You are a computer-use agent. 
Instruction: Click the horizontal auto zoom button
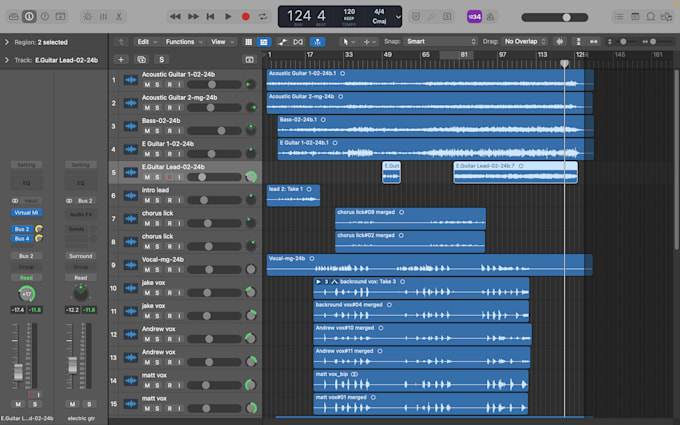594,42
